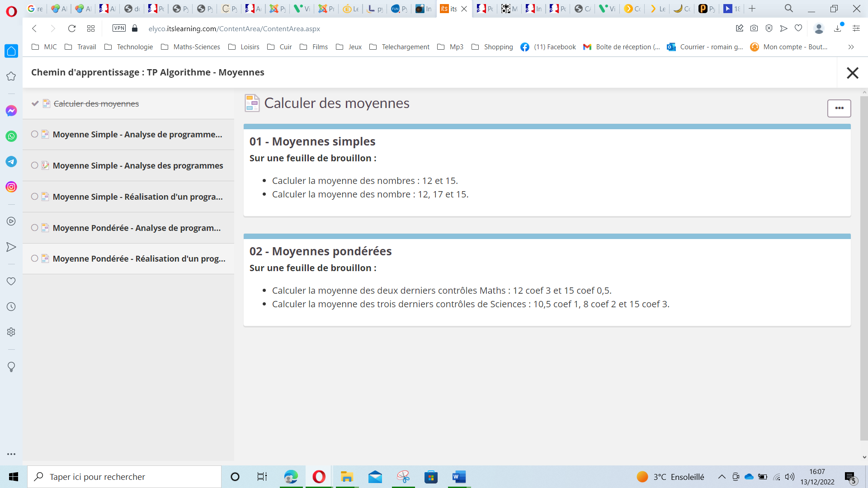
Task: Expand hidden bookmarks chevron
Action: (851, 47)
